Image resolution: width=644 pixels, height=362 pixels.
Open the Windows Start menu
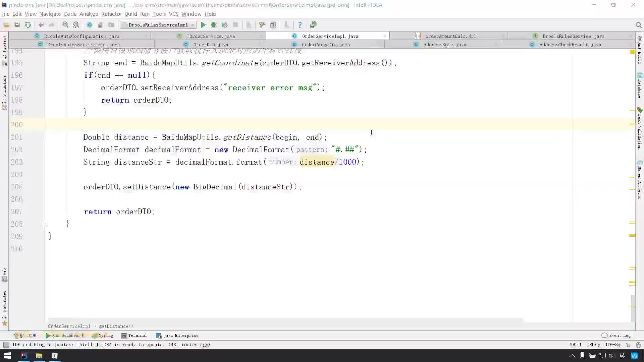pyautogui.click(x=7, y=356)
